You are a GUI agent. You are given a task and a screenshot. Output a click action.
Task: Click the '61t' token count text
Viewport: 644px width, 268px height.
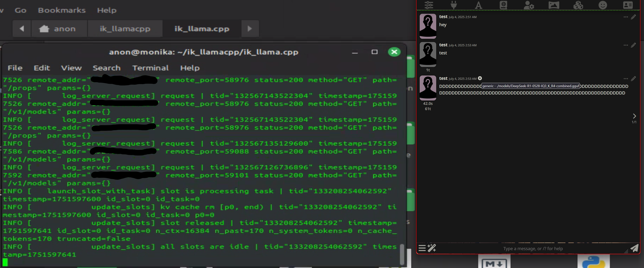428,109
